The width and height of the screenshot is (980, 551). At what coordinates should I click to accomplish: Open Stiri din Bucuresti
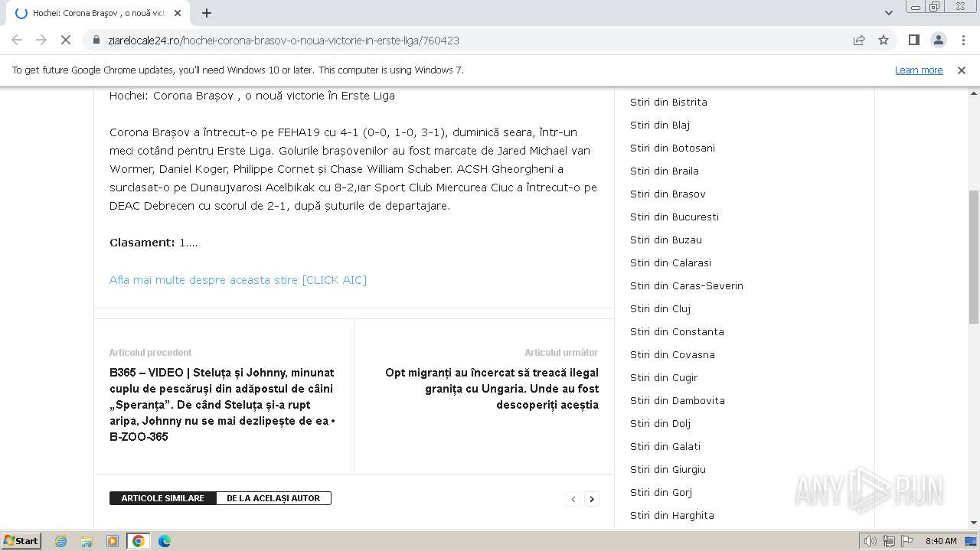point(675,217)
